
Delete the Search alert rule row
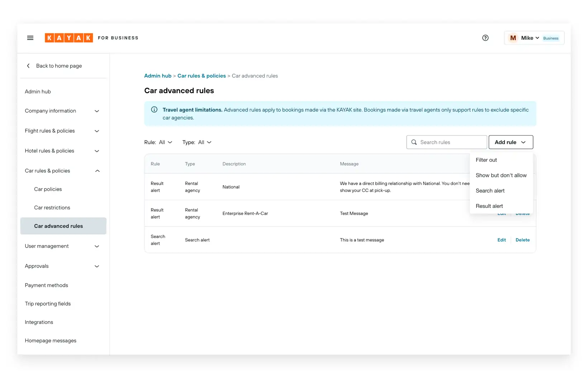tap(522, 240)
